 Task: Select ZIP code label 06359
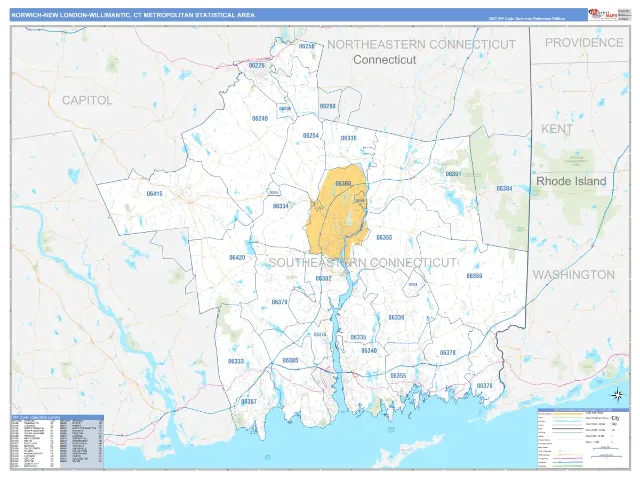click(474, 276)
